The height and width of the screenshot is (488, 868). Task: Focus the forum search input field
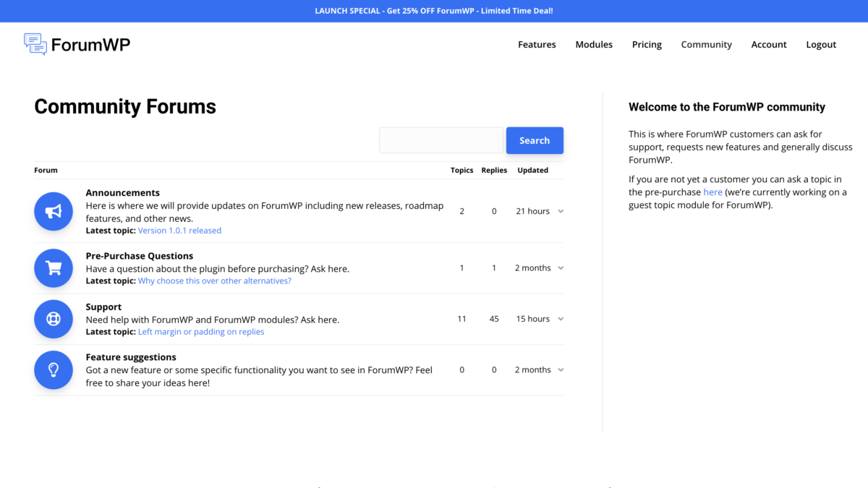click(441, 140)
